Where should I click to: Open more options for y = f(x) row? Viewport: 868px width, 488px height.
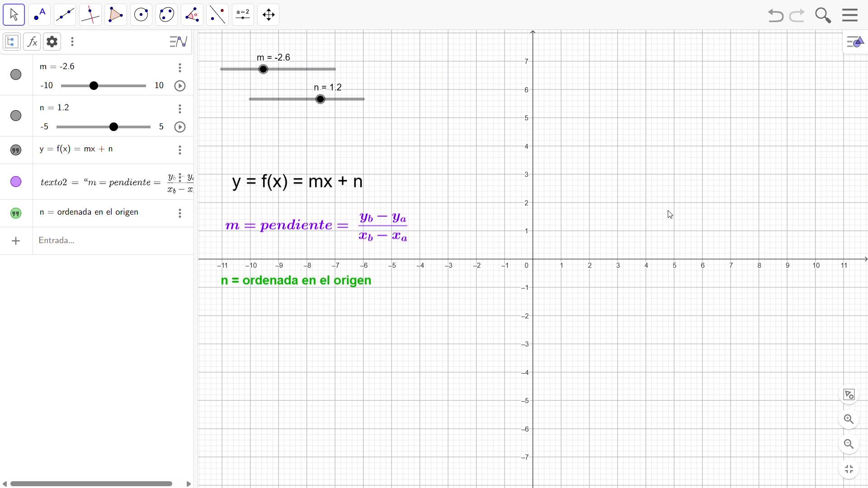pos(180,150)
